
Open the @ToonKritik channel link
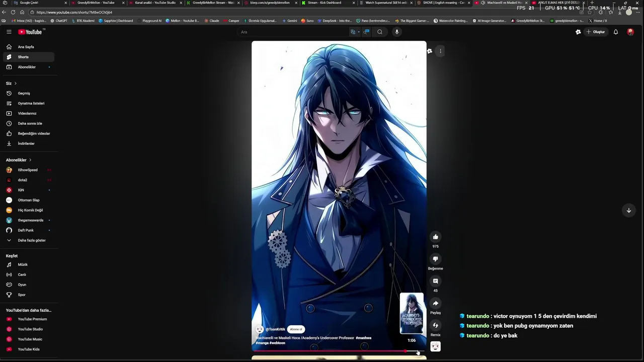click(x=275, y=329)
